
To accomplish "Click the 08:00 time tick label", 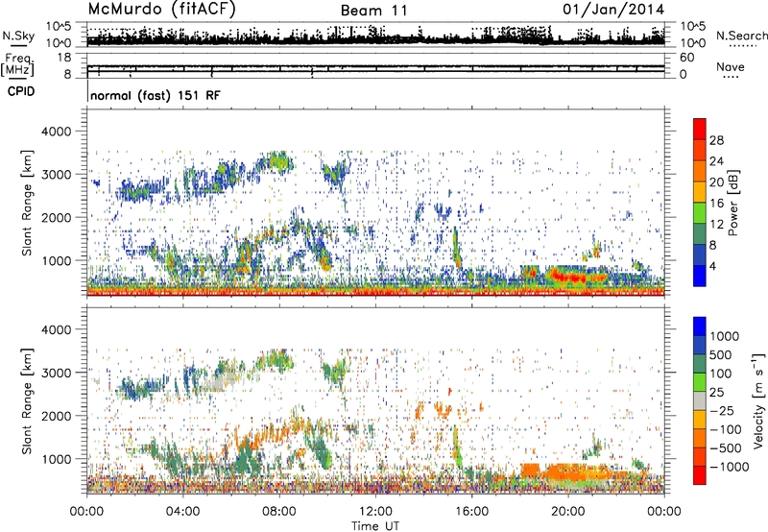I will 279,512.
